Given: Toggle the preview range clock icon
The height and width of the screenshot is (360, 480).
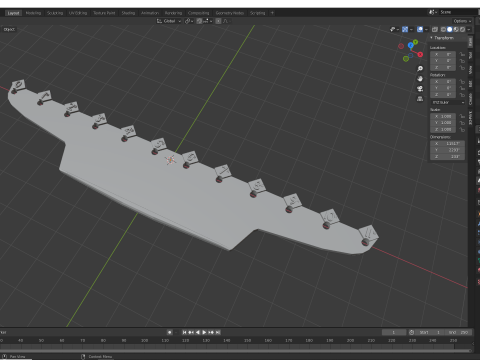Looking at the screenshot, I should pos(412,332).
